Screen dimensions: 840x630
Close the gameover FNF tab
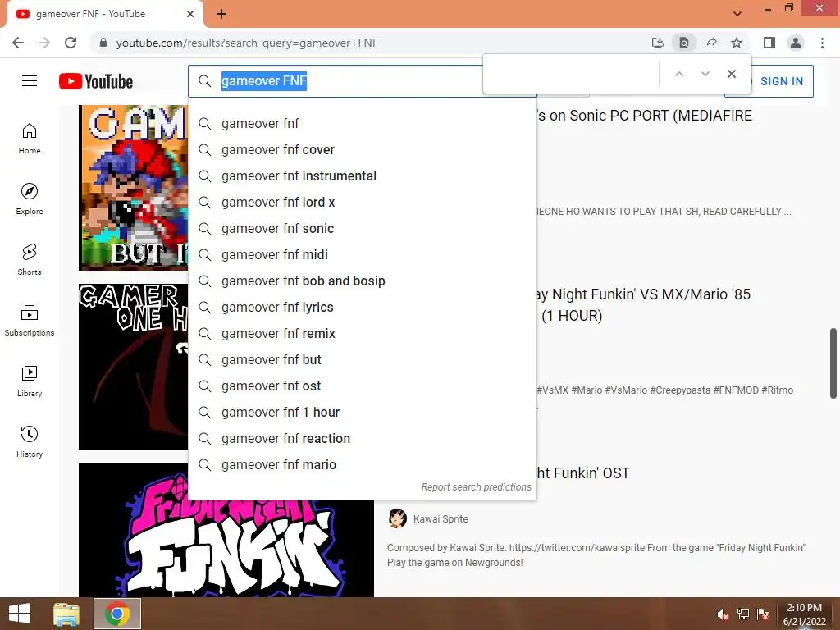190,14
